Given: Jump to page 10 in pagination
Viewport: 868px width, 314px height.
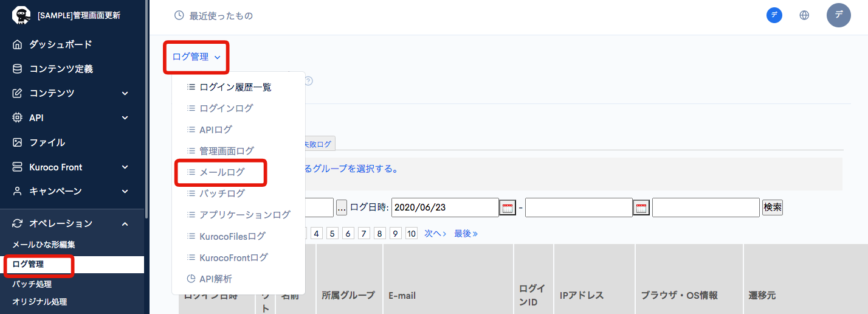Looking at the screenshot, I should pyautogui.click(x=412, y=234).
